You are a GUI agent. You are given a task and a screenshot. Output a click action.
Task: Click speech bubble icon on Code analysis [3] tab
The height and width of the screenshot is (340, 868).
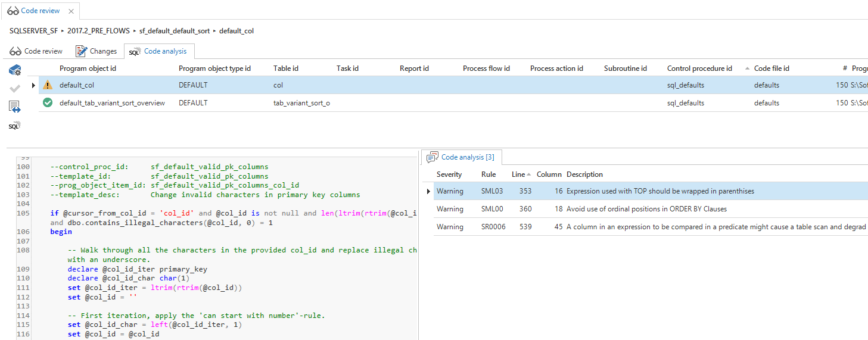[x=433, y=157]
